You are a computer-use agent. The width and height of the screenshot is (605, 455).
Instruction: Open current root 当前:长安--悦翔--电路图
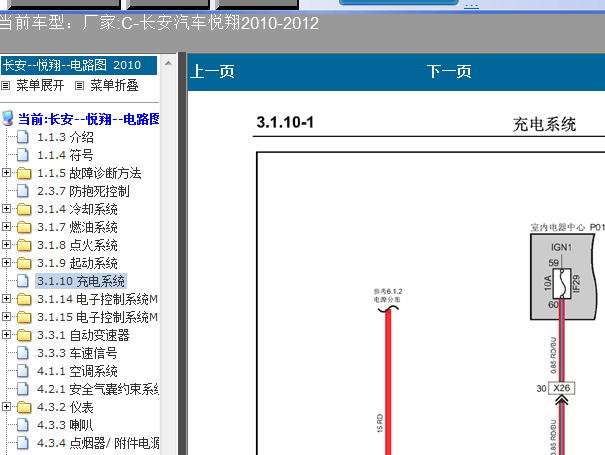tap(89, 119)
